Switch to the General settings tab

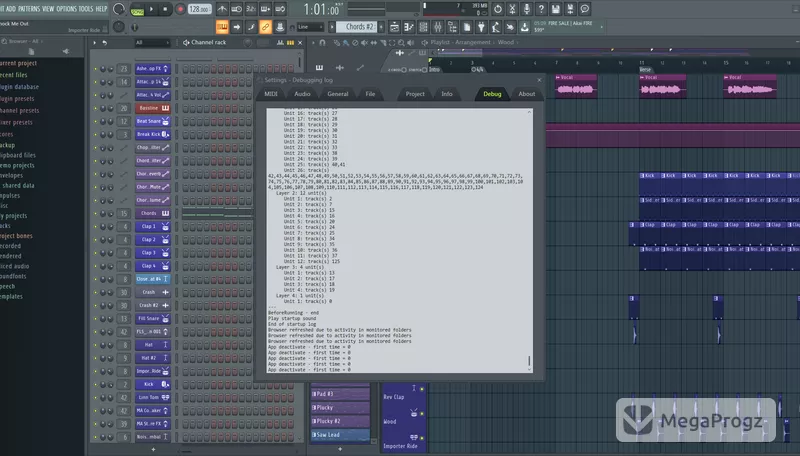[x=338, y=94]
